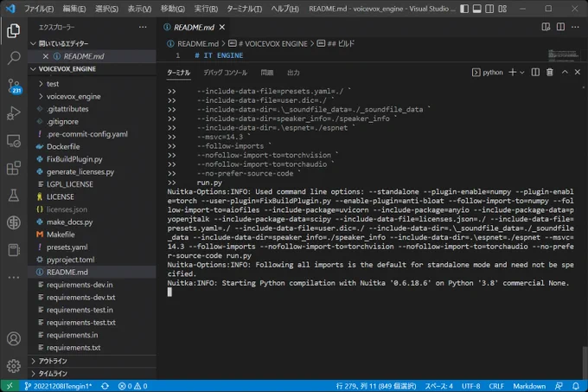Change indentation spaces setting
The height and width of the screenshot is (392, 588).
(438, 386)
